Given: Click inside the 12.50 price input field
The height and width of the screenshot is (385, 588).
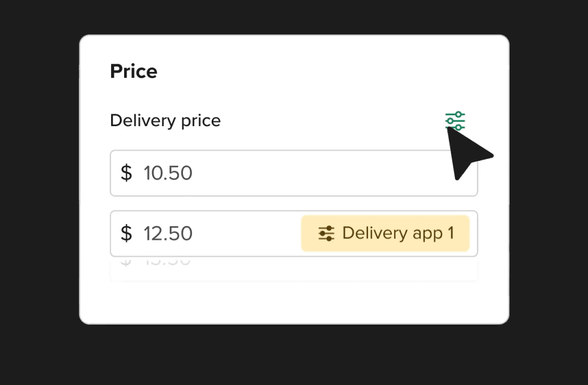Looking at the screenshot, I should coord(207,233).
